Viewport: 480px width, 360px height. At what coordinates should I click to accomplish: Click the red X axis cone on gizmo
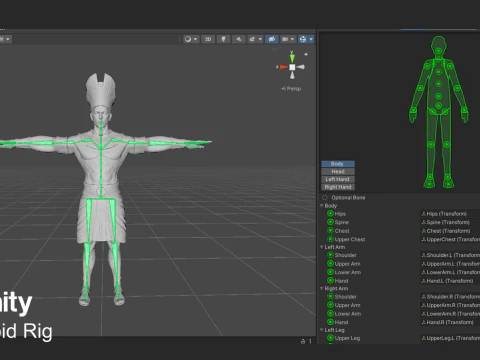pos(283,67)
